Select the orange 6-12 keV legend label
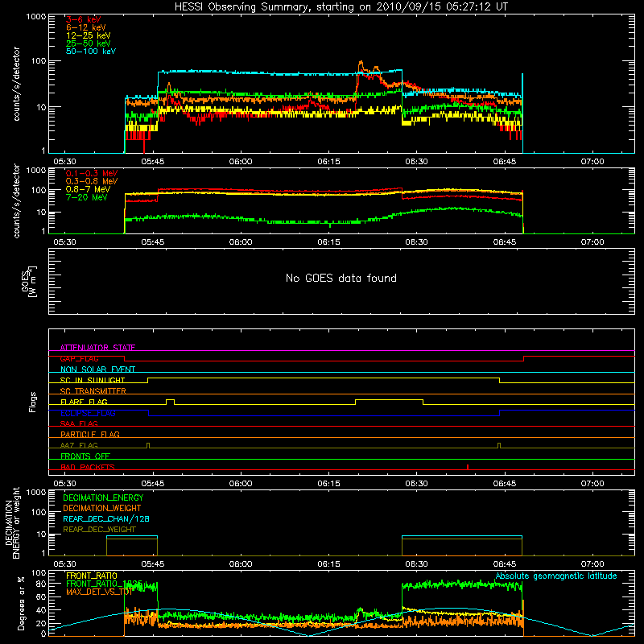This screenshot has width=644, height=644. (x=86, y=27)
